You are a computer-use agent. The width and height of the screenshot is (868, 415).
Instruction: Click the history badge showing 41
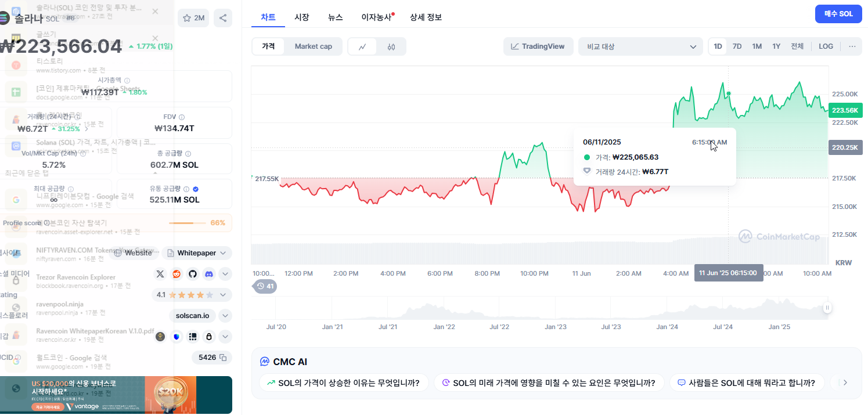265,286
